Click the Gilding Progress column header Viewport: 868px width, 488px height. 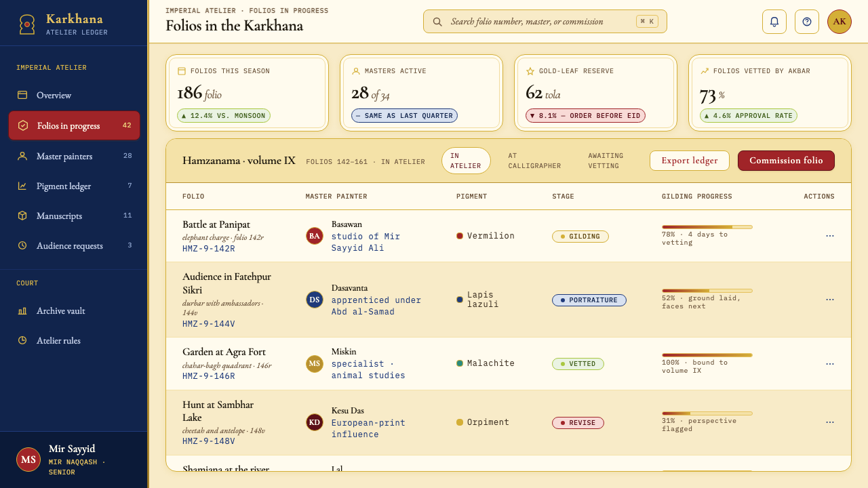click(697, 197)
